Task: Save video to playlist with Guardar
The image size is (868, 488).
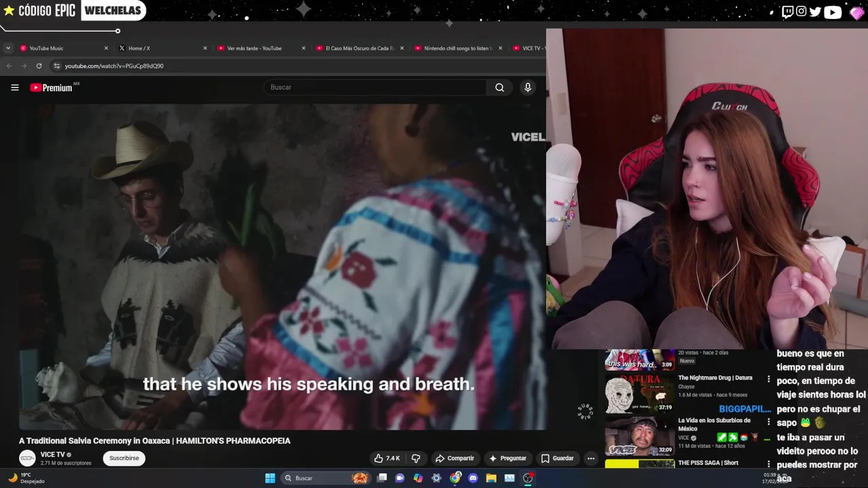Action: [x=557, y=458]
